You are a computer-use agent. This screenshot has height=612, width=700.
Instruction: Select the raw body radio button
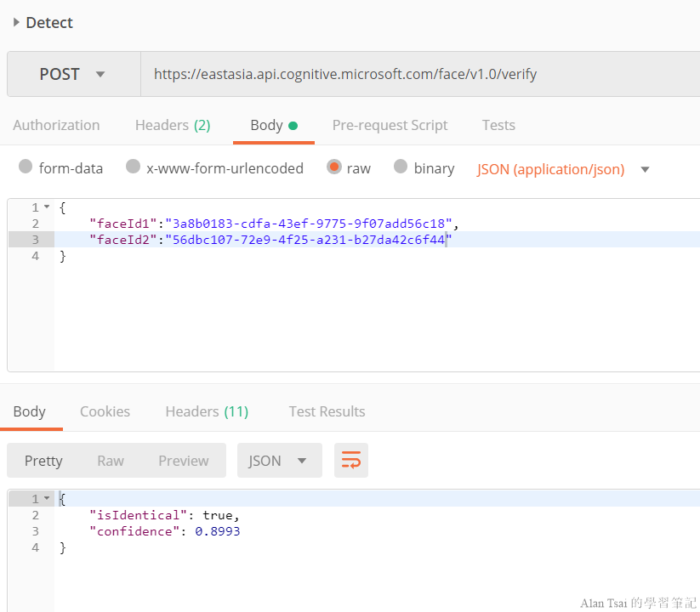(x=334, y=167)
